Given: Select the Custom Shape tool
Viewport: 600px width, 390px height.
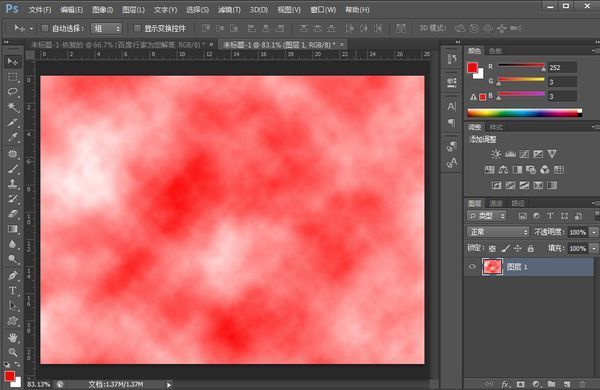Looking at the screenshot, I should point(13,321).
